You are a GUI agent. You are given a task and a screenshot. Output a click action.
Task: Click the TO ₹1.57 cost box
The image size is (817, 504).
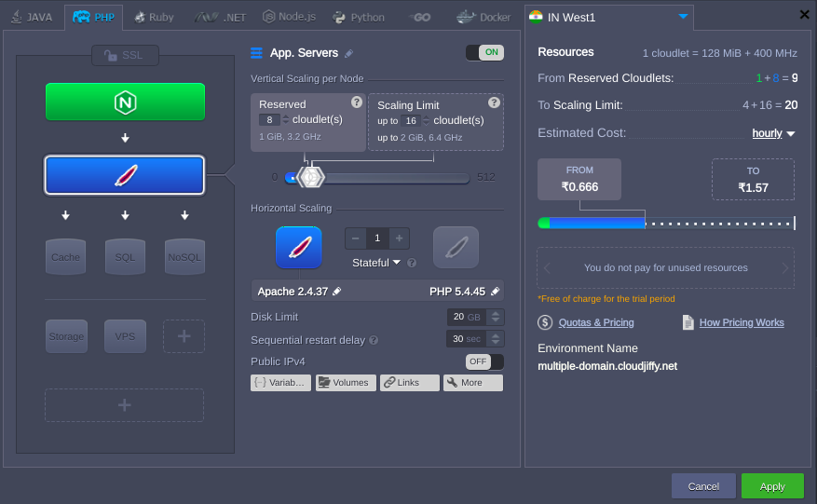(x=753, y=179)
